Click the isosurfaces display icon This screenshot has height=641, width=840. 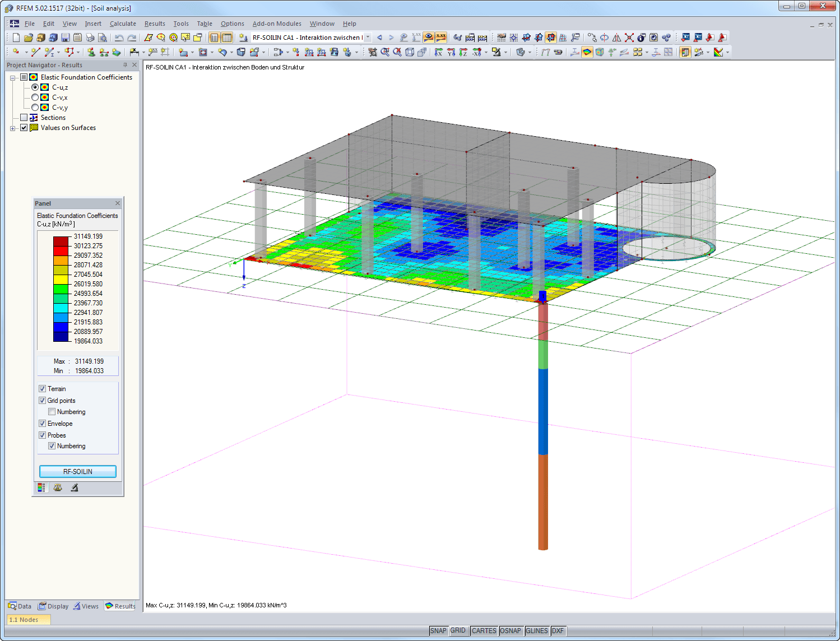(587, 52)
